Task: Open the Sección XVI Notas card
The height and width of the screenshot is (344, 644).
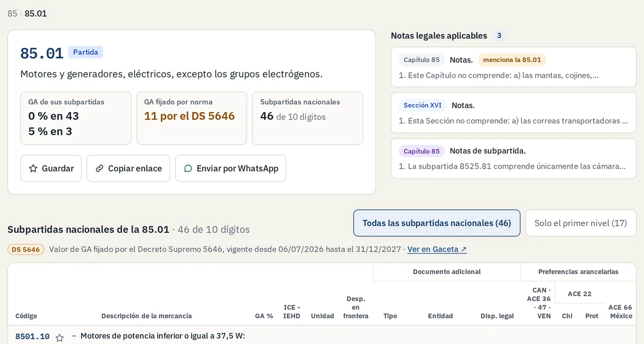Action: 514,113
